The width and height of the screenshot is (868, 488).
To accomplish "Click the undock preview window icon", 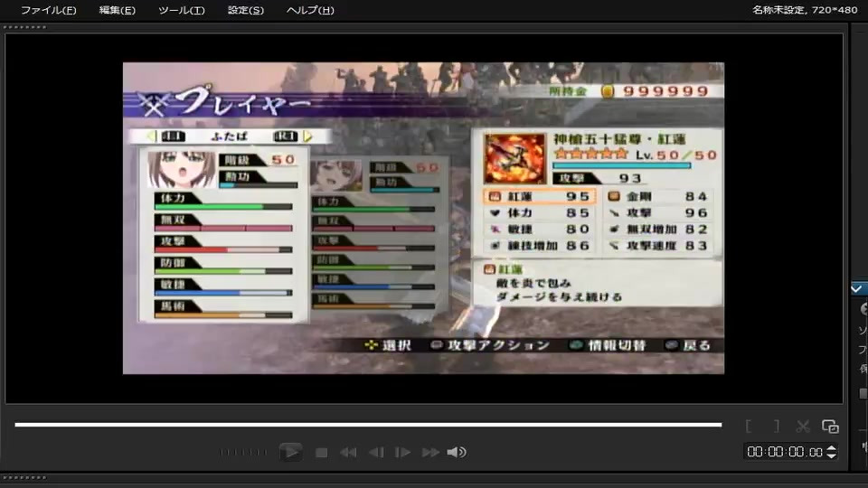I will pyautogui.click(x=830, y=427).
